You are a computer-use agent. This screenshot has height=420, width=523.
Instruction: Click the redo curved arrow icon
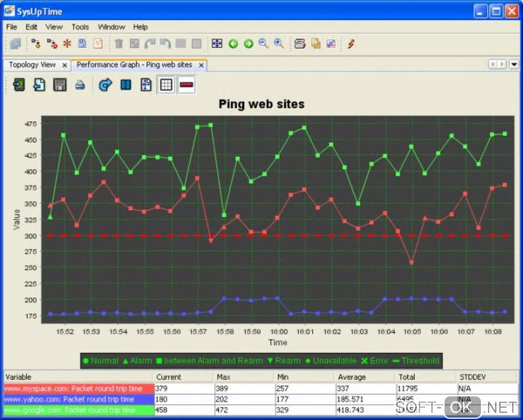pos(150,44)
